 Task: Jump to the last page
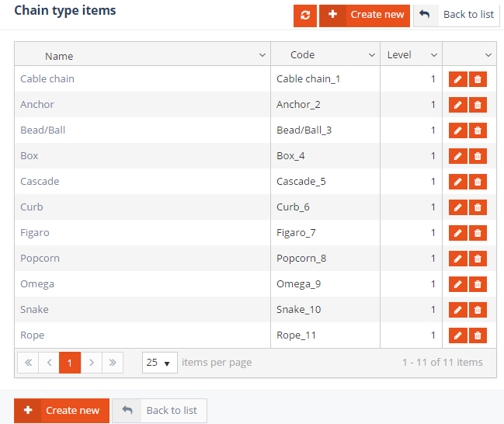click(113, 363)
